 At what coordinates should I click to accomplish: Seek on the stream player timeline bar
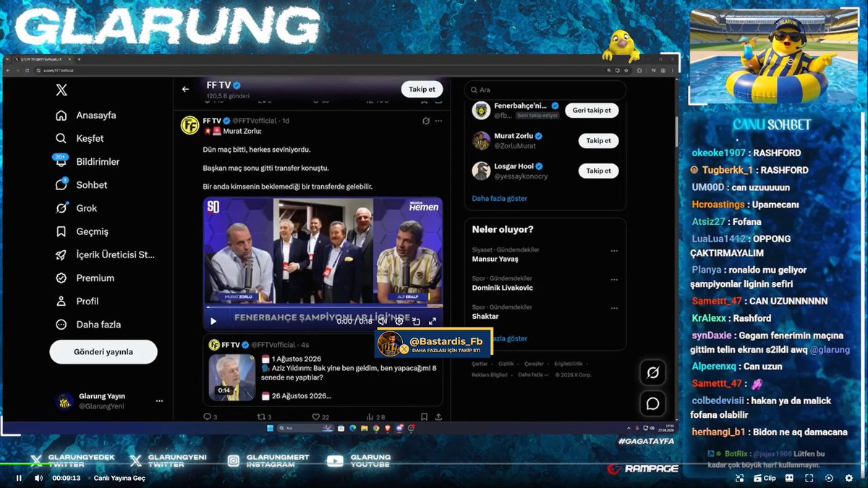434,465
